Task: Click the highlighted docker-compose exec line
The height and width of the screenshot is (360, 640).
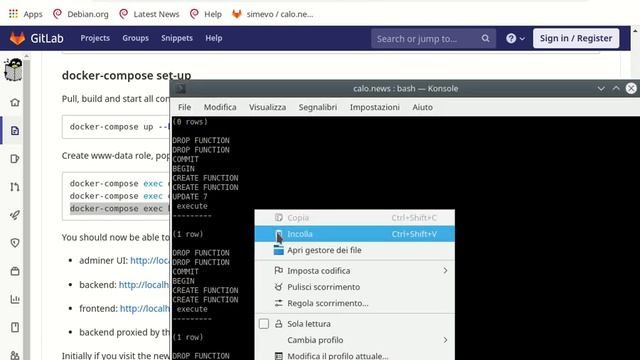Action: coord(119,209)
